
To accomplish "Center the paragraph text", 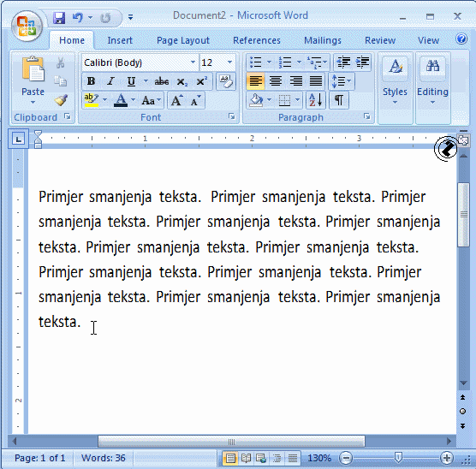I will [276, 81].
